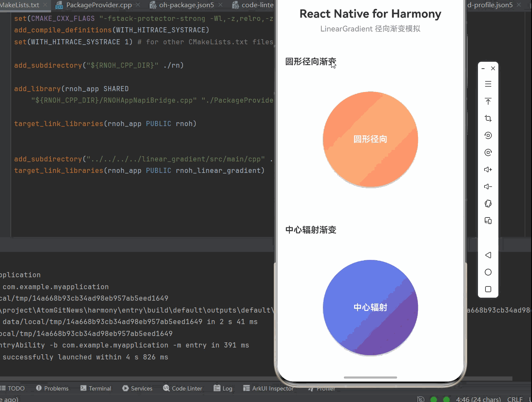Open the emulator multi-device screen icon
This screenshot has height=402, width=532.
(488, 221)
